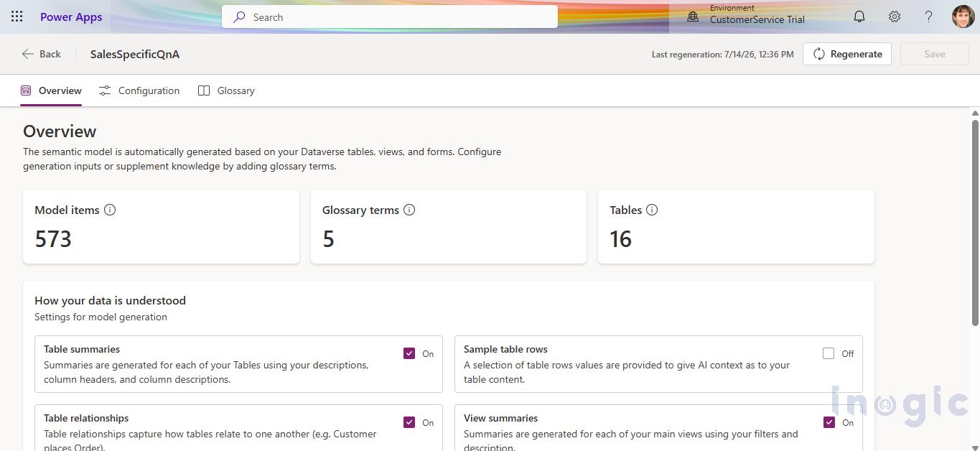Click the 5 glossary terms count
This screenshot has width=980, height=451.
tap(328, 238)
